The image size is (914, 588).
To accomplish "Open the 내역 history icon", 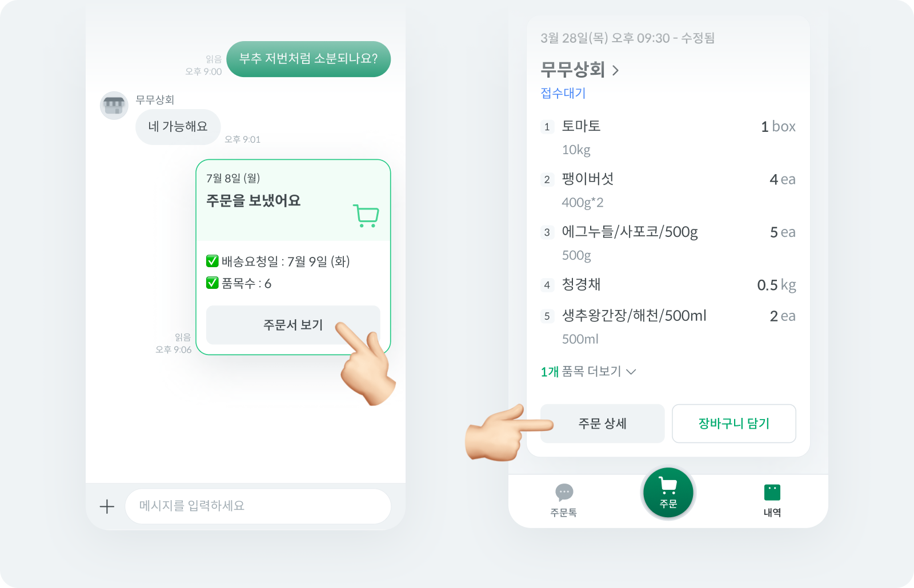I will click(772, 492).
